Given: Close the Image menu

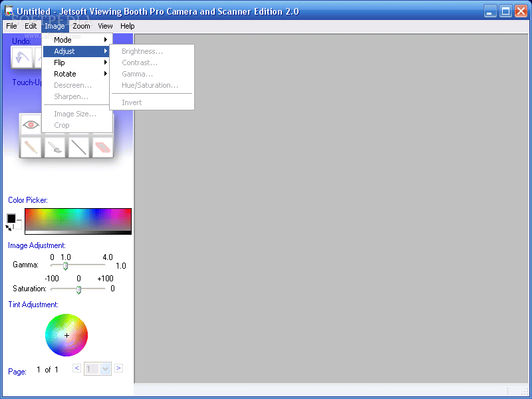Looking at the screenshot, I should pyautogui.click(x=55, y=26).
